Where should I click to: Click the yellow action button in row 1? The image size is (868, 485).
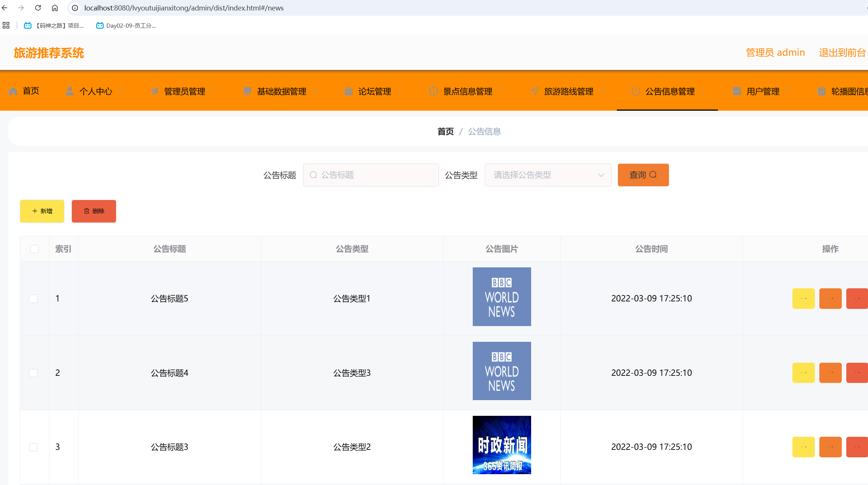point(803,298)
